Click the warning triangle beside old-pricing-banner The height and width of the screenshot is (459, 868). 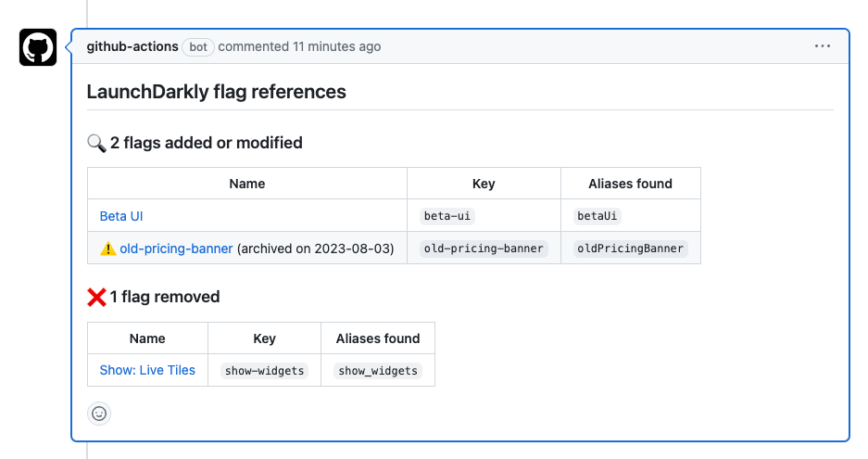(x=108, y=249)
